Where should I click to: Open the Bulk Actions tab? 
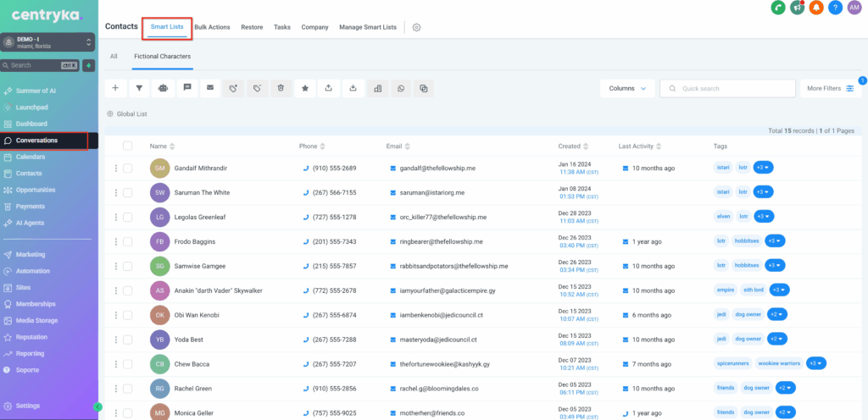coord(212,27)
